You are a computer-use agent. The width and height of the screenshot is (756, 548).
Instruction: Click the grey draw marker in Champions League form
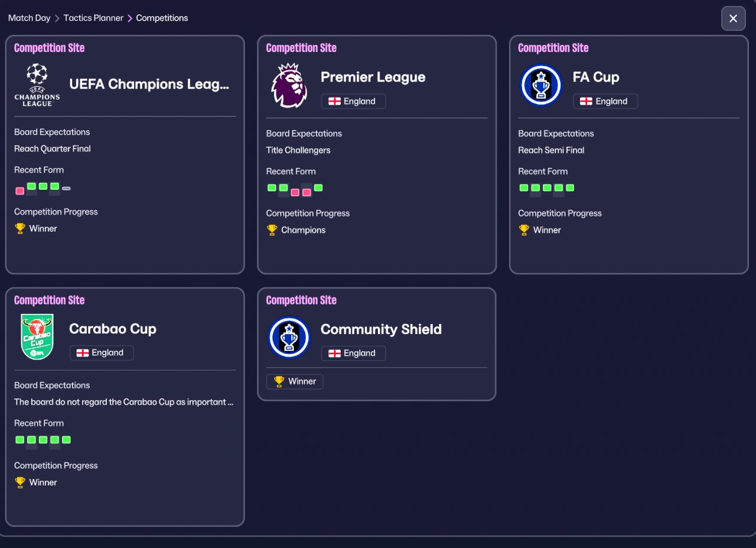click(66, 189)
